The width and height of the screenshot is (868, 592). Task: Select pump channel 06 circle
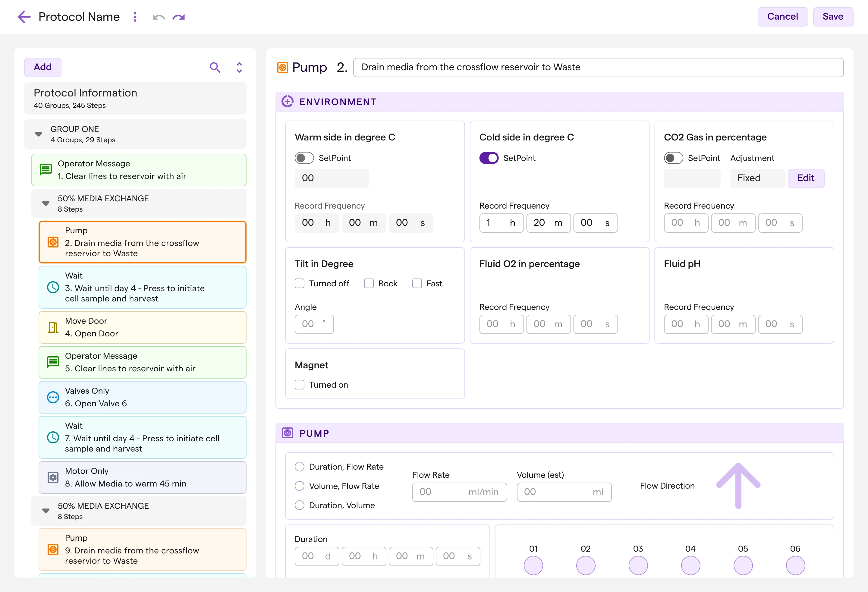pos(795,565)
